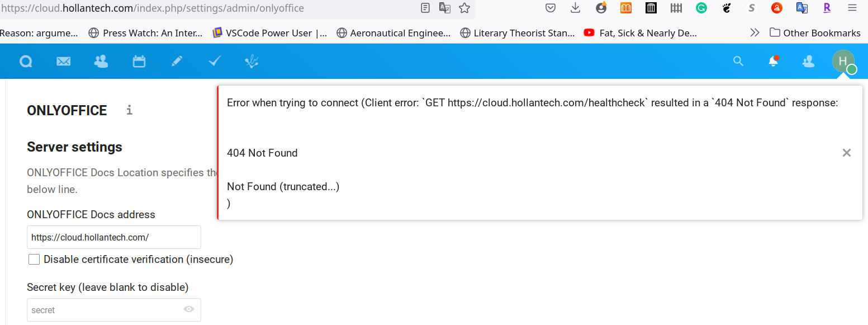This screenshot has width=868, height=325.
Task: Show the secret key with the eye icon
Action: [x=189, y=309]
